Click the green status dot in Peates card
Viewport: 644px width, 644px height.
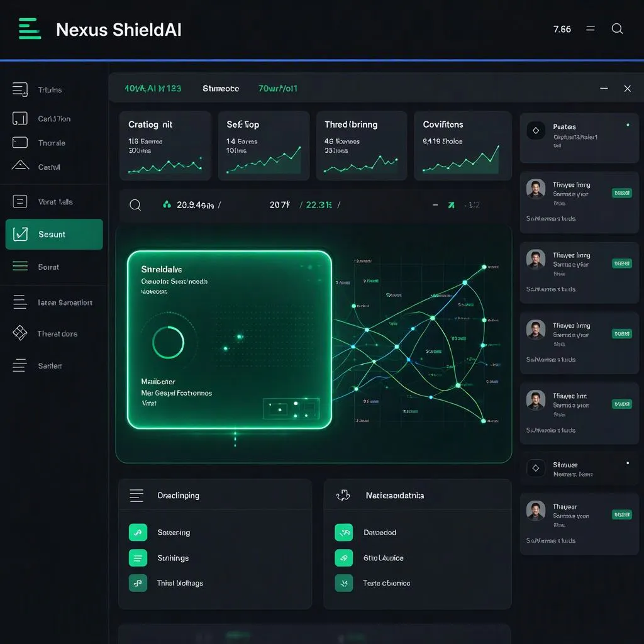628,125
